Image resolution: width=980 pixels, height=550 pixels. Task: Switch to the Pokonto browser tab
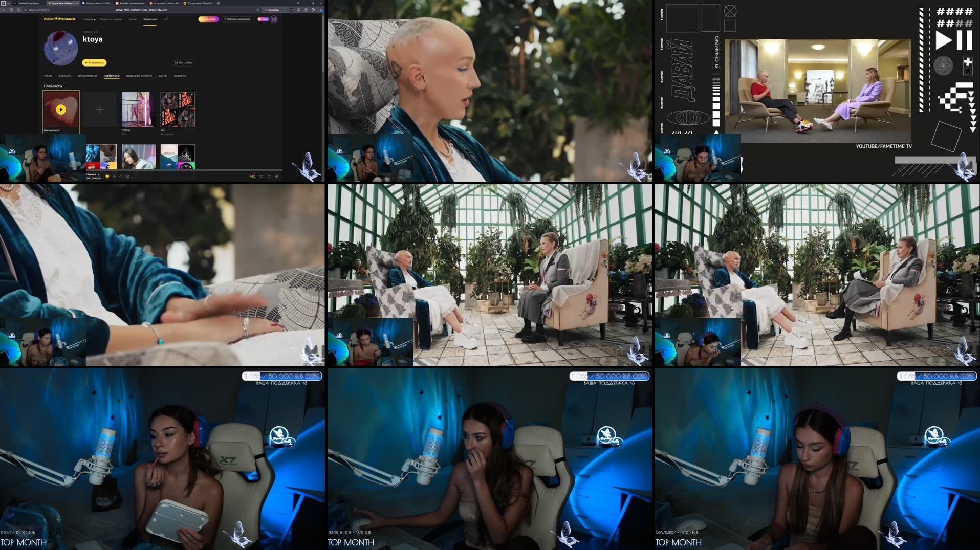(x=130, y=3)
